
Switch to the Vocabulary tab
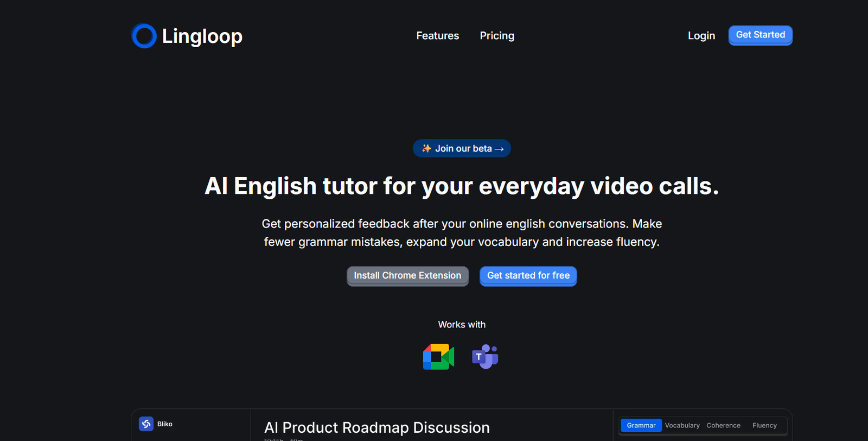682,425
